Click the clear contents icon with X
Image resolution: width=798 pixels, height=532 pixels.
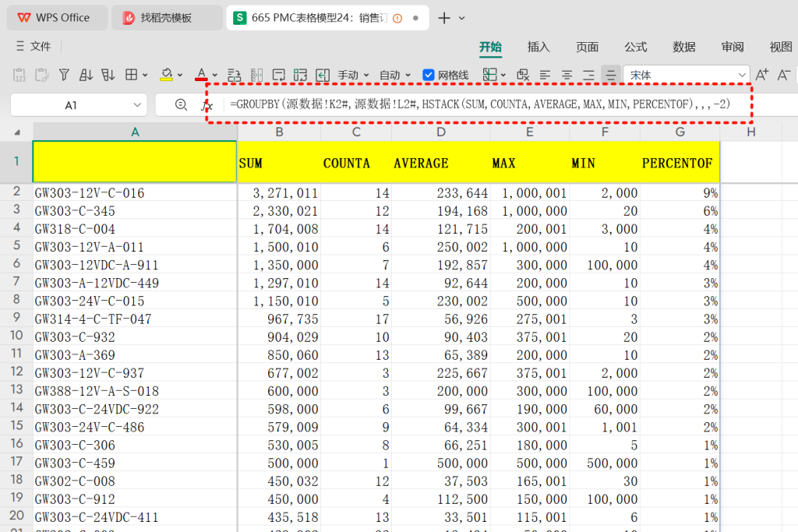tap(523, 76)
